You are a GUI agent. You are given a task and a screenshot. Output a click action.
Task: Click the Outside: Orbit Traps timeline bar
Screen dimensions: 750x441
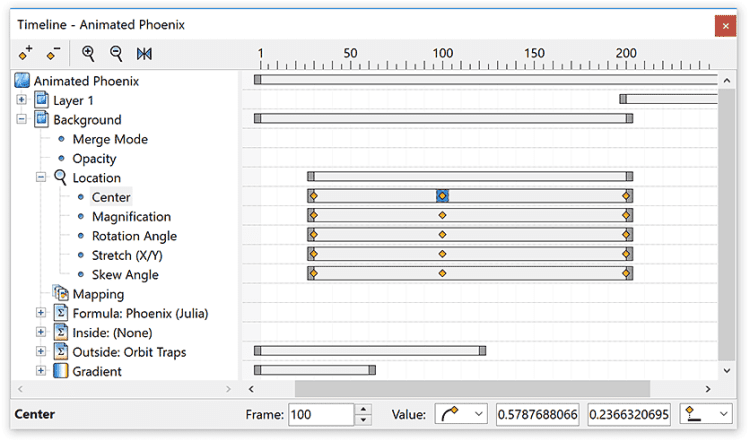(370, 351)
